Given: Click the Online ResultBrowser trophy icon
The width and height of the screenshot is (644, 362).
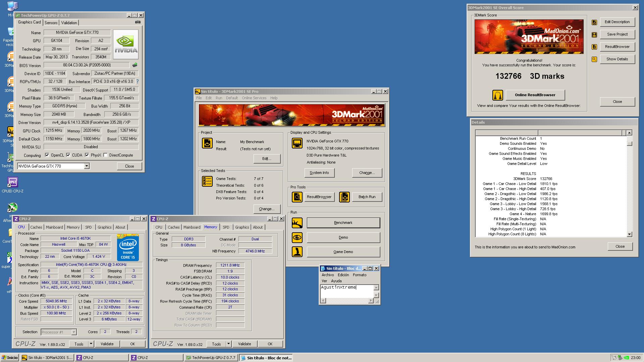Looking at the screenshot, I should (498, 95).
